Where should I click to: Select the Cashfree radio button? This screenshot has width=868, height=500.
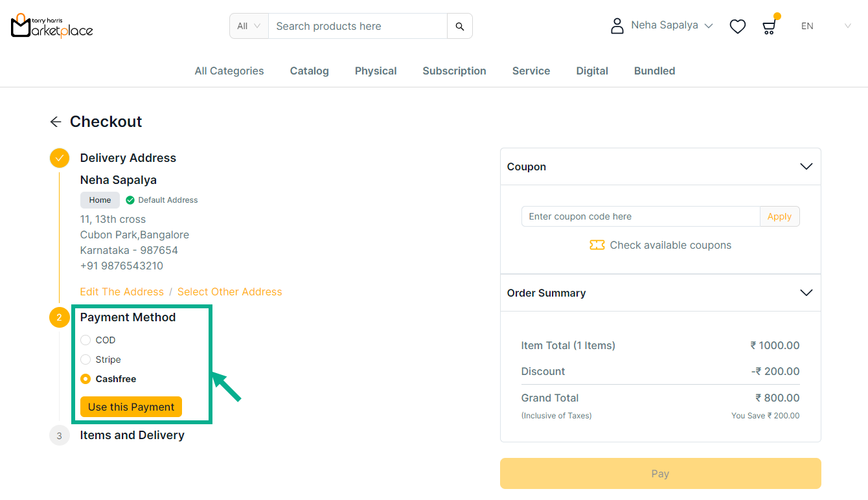click(86, 379)
